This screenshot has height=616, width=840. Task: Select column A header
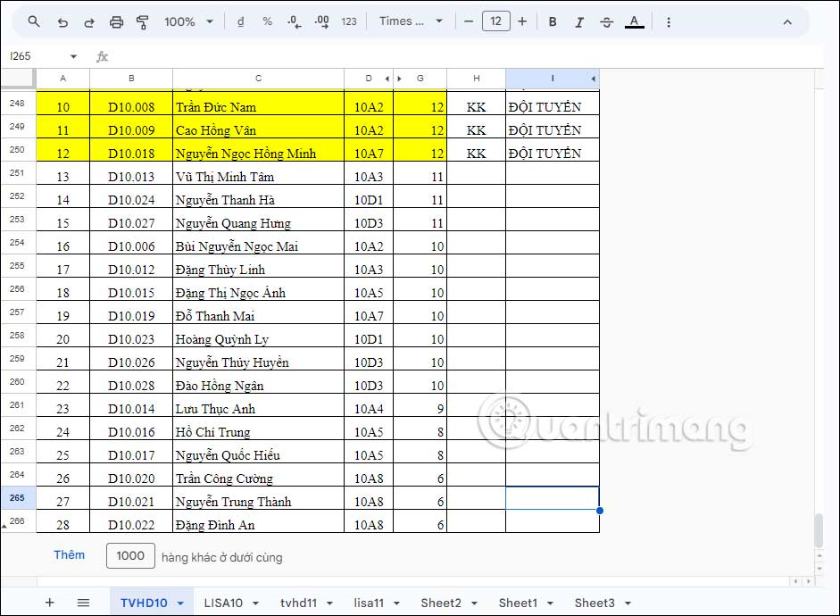point(63,79)
